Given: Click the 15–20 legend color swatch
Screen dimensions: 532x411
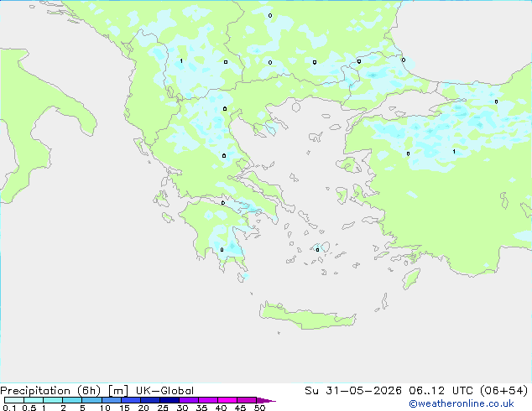Looking at the screenshot, I should coord(131,400).
